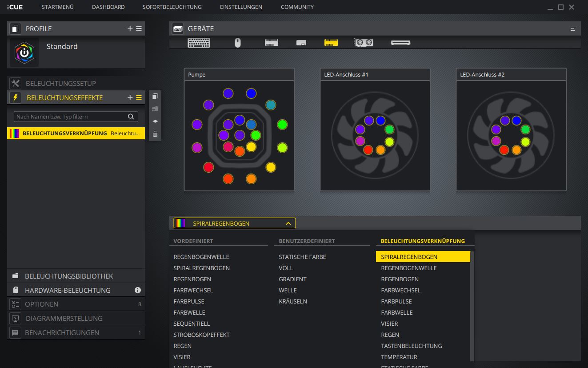Collapse the Spiralregenbogen effect dropdown

288,223
